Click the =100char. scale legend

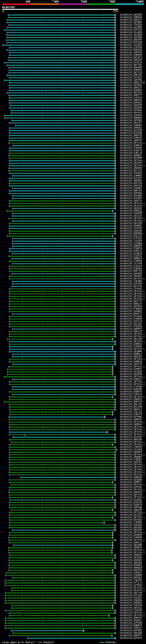109,642
